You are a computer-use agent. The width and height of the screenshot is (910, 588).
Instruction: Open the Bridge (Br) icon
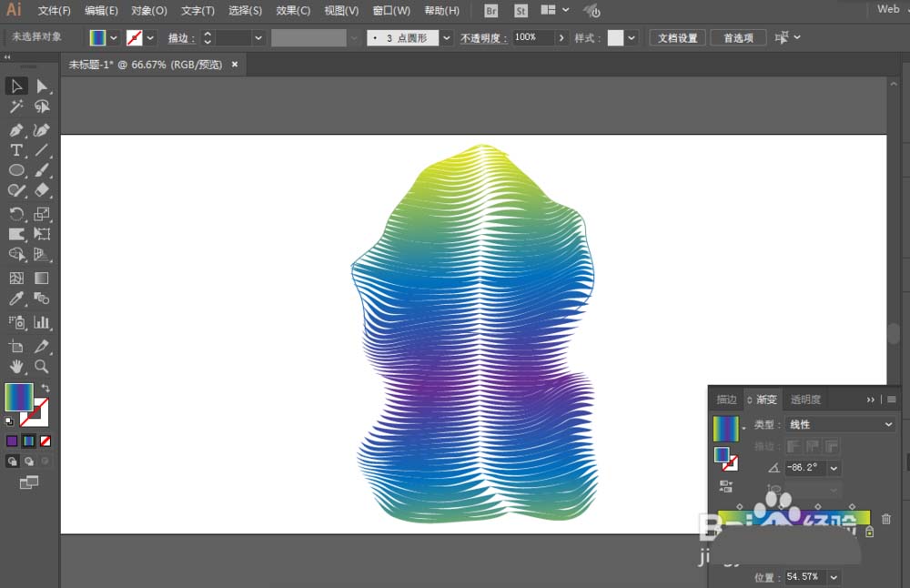(491, 10)
